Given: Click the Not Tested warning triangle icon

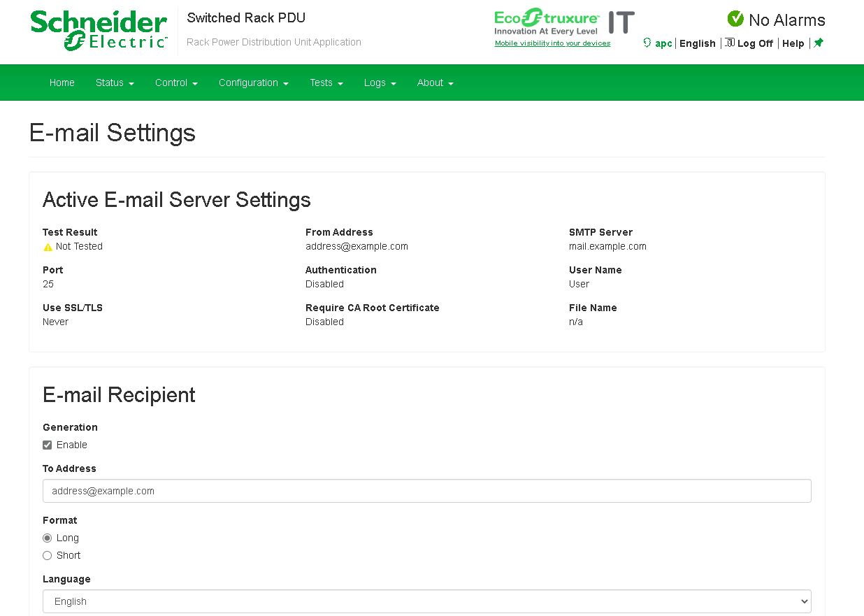Looking at the screenshot, I should [48, 247].
